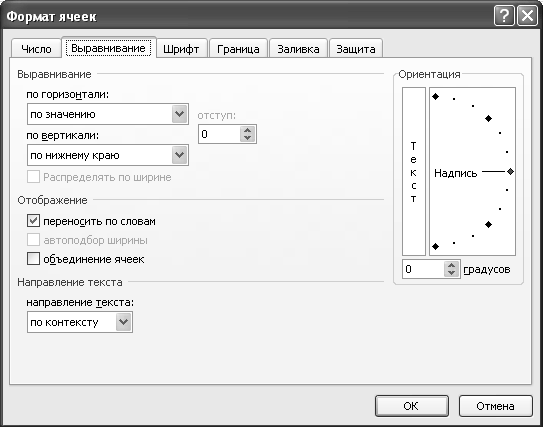Increase the отступ value with up arrow
Image resolution: width=543 pixels, height=427 pixels.
248,130
